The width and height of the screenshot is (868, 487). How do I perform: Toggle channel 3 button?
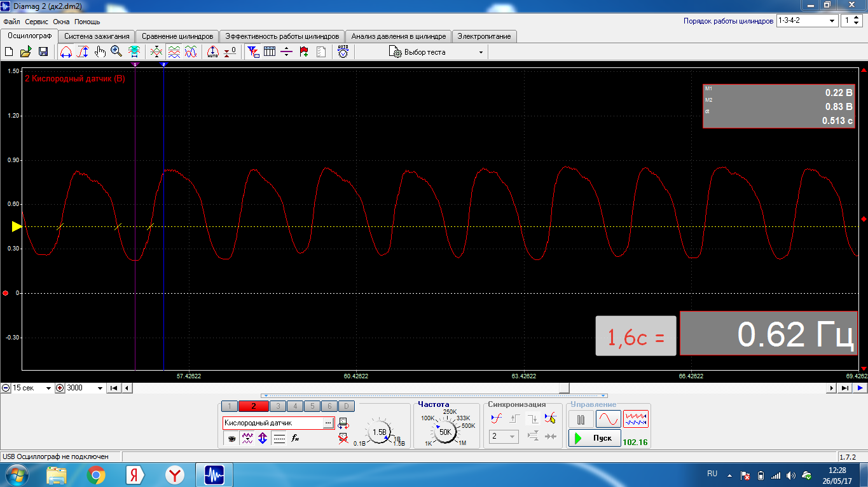[x=278, y=406]
